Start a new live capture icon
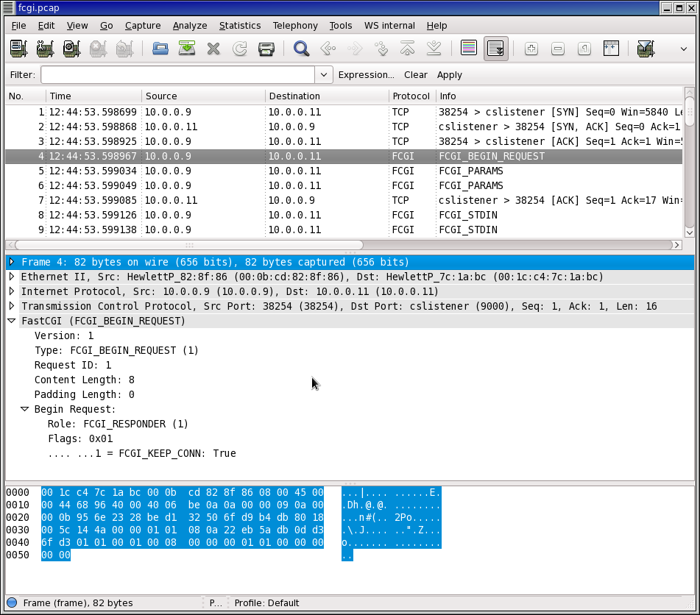The image size is (700, 615). point(71,49)
